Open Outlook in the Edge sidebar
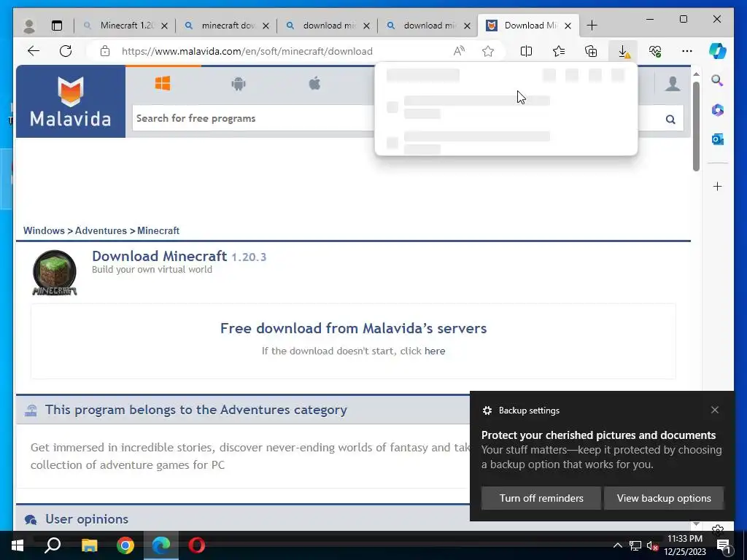 [x=718, y=139]
